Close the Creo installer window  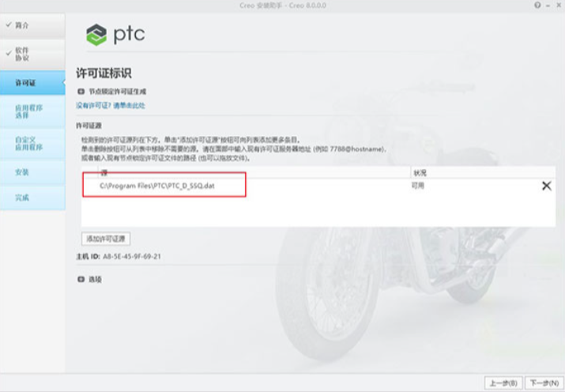[x=559, y=5]
